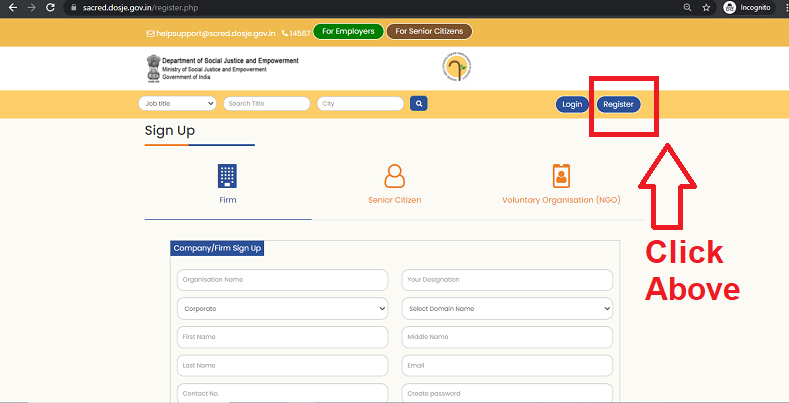789x403 pixels.
Task: Click the For Employers button
Action: 348,31
